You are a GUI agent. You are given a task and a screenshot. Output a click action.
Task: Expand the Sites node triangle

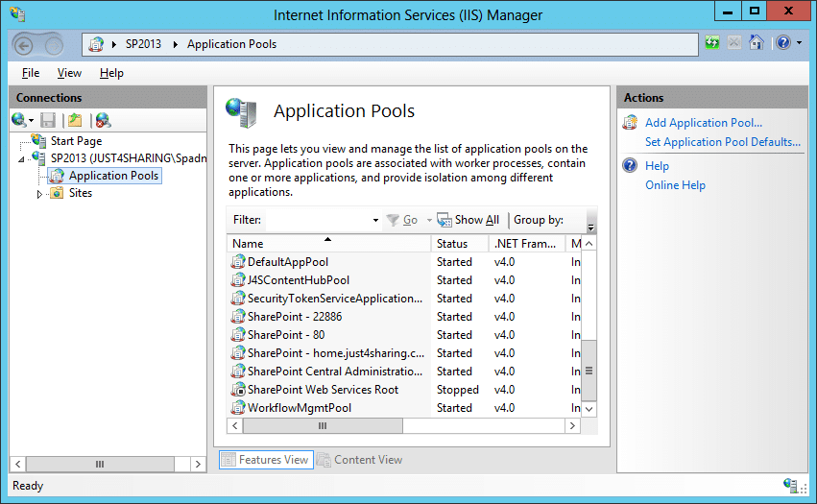coord(39,195)
